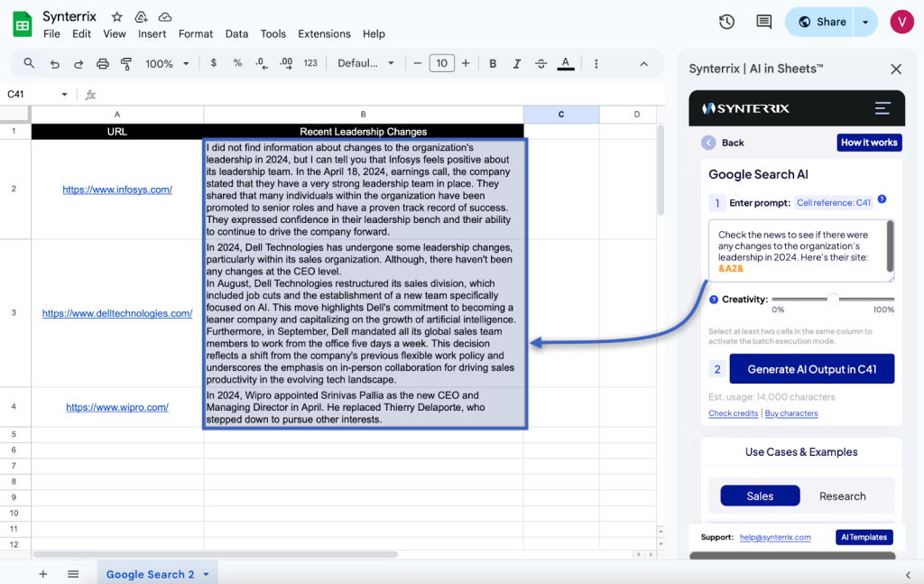Viewport: 924px width, 584px height.
Task: Open the Google Sheets home icon
Action: pos(23,24)
